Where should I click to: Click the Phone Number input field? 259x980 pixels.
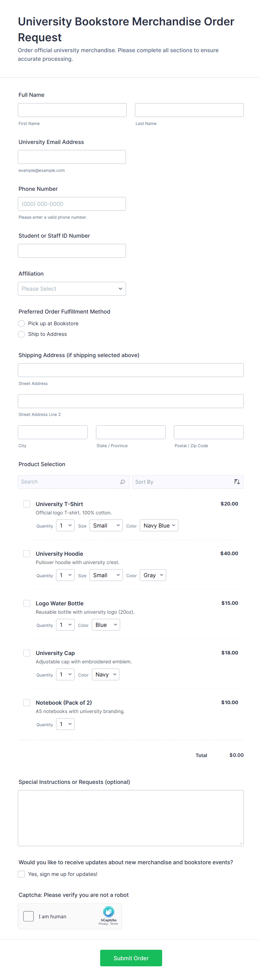click(x=72, y=204)
